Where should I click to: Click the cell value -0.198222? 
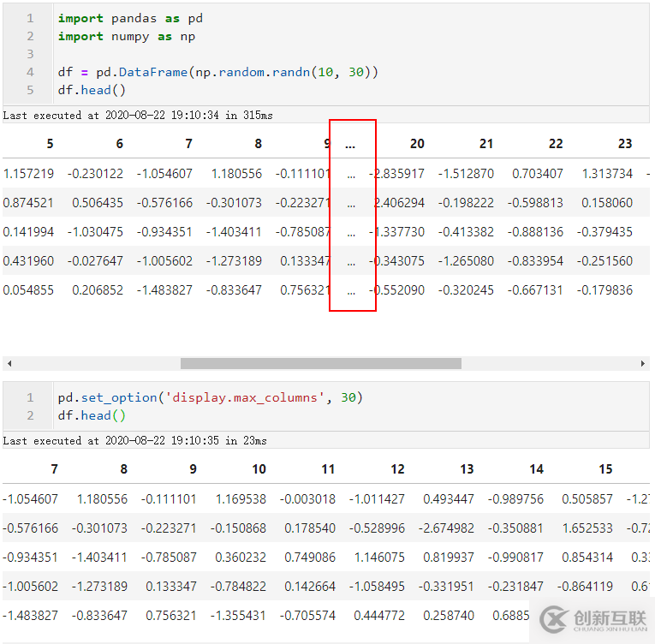[x=466, y=203]
